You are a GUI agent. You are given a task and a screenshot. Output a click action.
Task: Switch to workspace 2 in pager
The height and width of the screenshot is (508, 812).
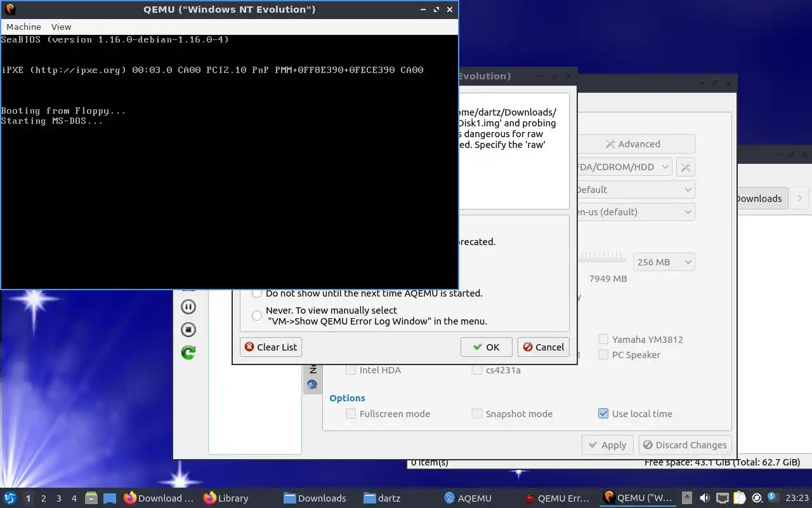point(43,498)
